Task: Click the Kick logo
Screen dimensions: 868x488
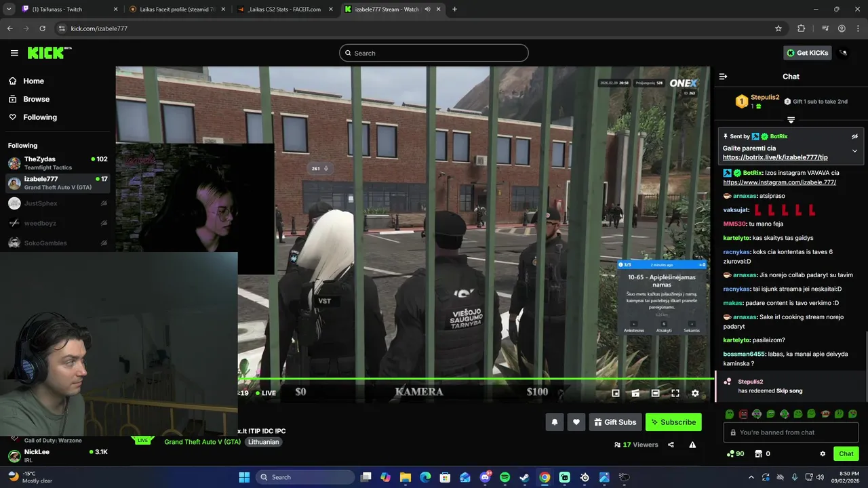Action: tap(50, 53)
